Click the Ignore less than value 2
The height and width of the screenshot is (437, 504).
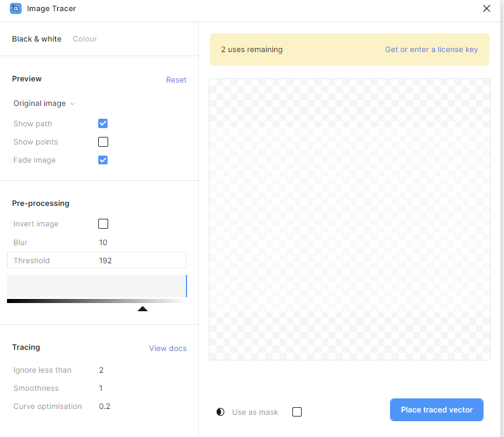101,370
